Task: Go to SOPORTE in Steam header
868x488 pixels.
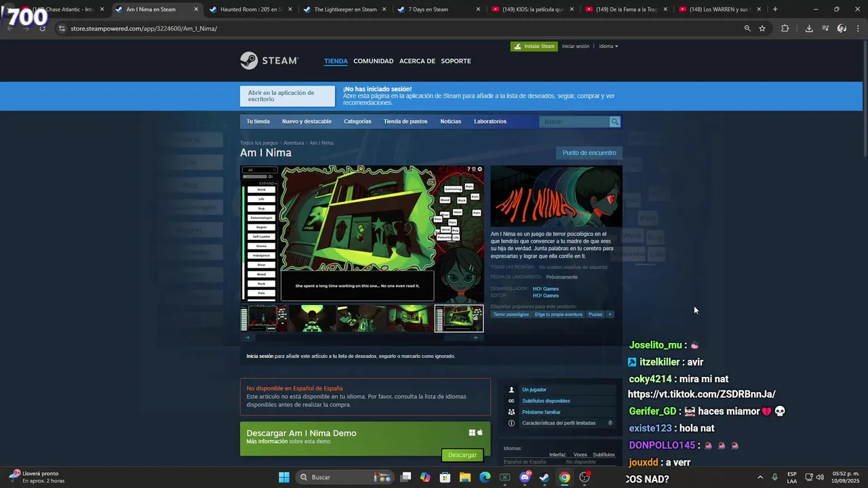Action: (x=456, y=61)
